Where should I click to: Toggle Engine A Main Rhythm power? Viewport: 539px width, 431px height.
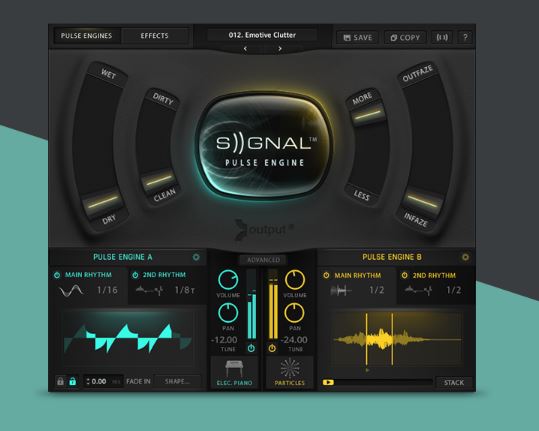pyautogui.click(x=57, y=275)
